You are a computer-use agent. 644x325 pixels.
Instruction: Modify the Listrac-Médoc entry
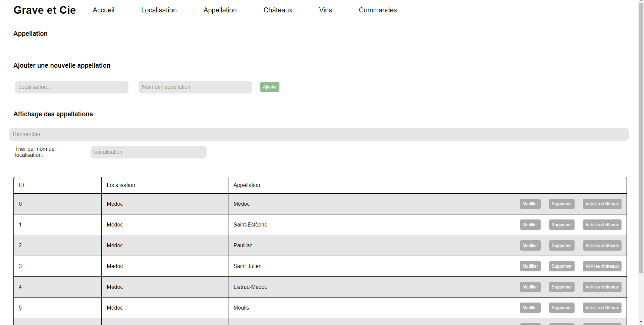pyautogui.click(x=530, y=287)
